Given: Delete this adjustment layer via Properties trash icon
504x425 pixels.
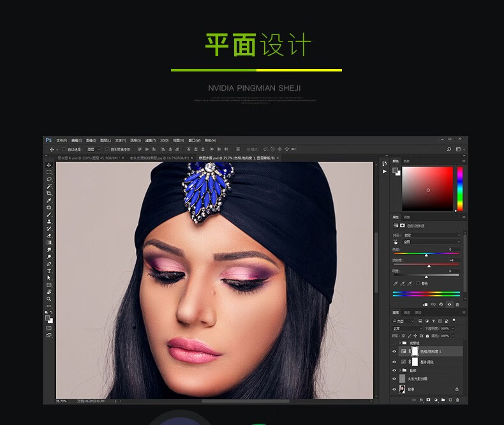Looking at the screenshot, I should 457,304.
